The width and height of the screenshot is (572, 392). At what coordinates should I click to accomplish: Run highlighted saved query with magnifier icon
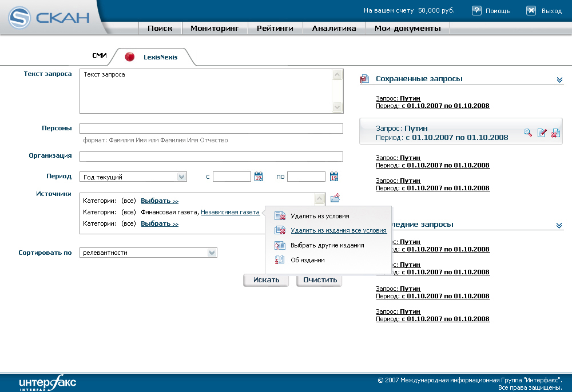(x=528, y=133)
